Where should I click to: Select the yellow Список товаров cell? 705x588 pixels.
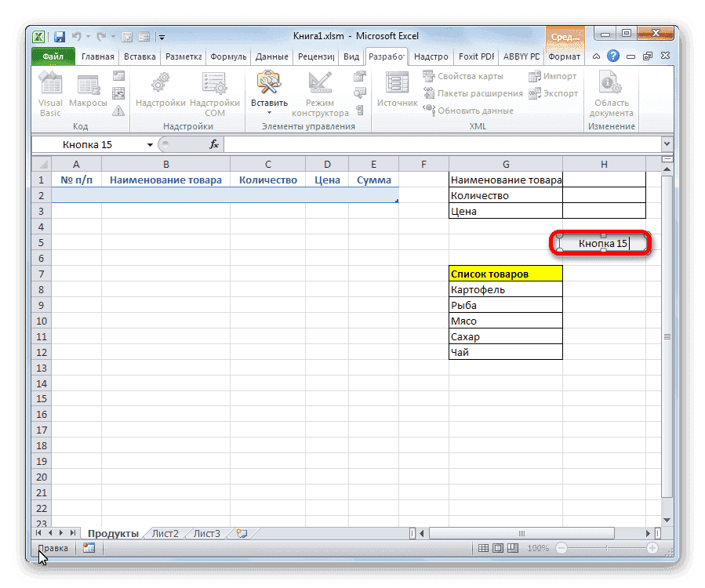pyautogui.click(x=505, y=273)
